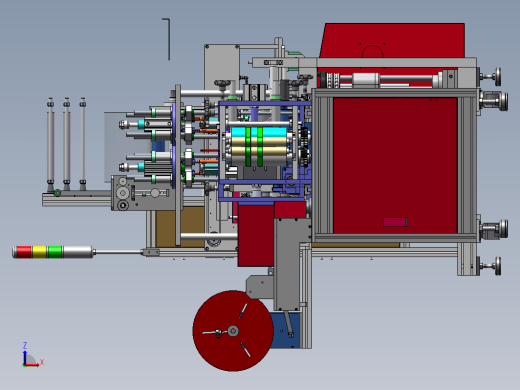Select the red segment of the signal tower light
The width and height of the screenshot is (520, 390).
tap(23, 252)
